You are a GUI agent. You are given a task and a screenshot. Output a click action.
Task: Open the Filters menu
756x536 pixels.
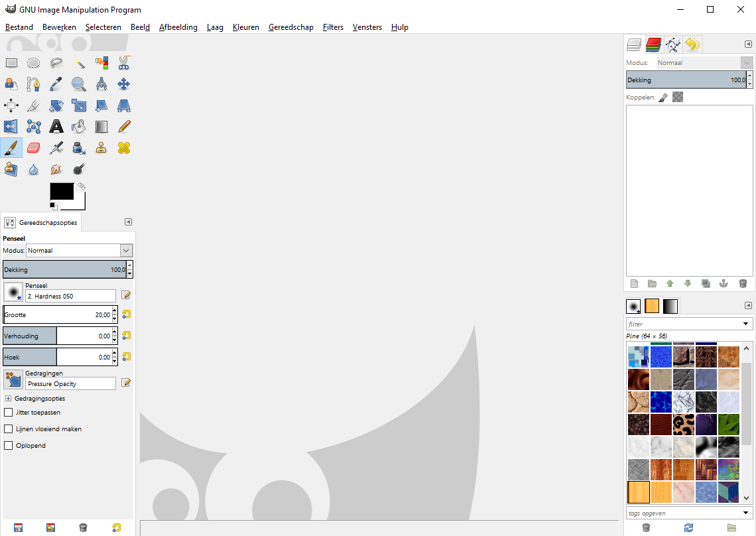pos(333,27)
